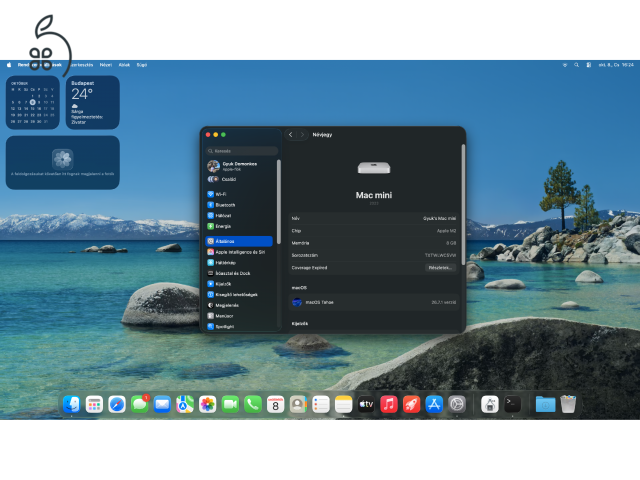The image size is (640, 480).
Task: Open Gyuk Domonkos Apple account
Action: [x=241, y=166]
